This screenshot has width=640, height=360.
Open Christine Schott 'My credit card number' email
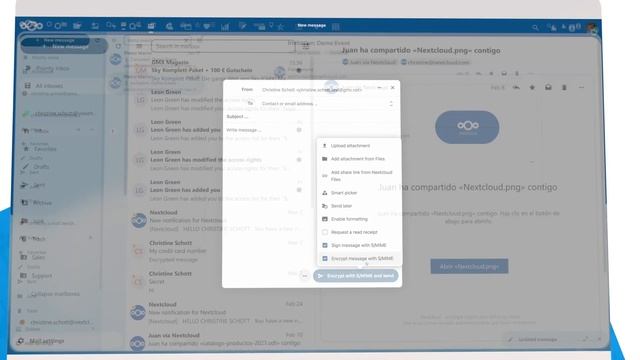[x=218, y=251]
